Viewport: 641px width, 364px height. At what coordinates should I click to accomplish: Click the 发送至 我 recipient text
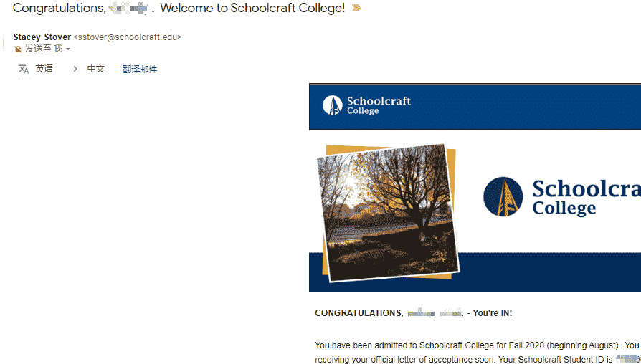pyautogui.click(x=44, y=49)
